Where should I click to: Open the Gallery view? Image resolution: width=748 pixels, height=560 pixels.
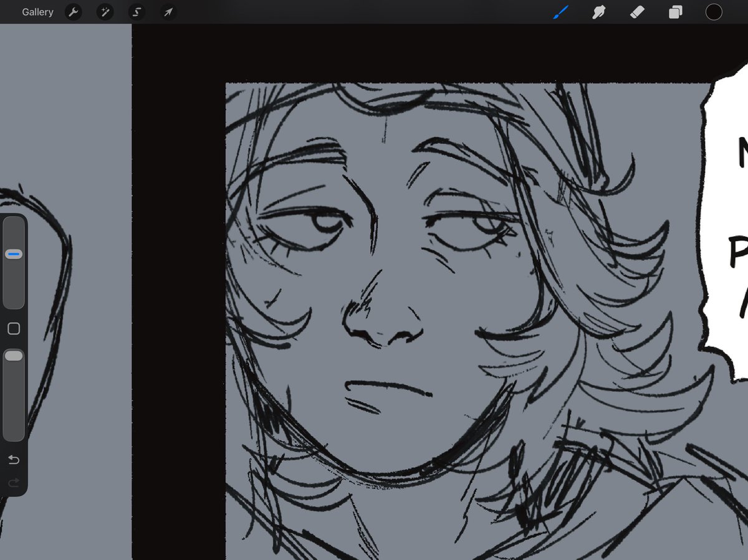[x=37, y=12]
